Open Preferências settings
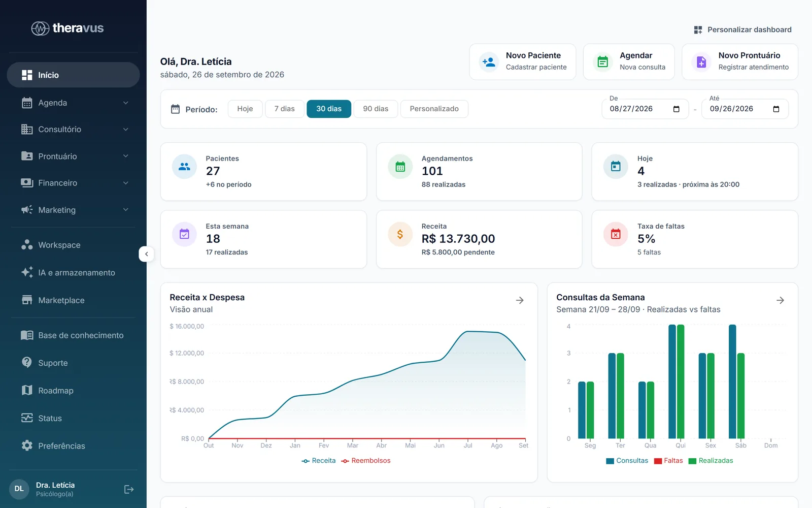812x508 pixels. point(74,446)
